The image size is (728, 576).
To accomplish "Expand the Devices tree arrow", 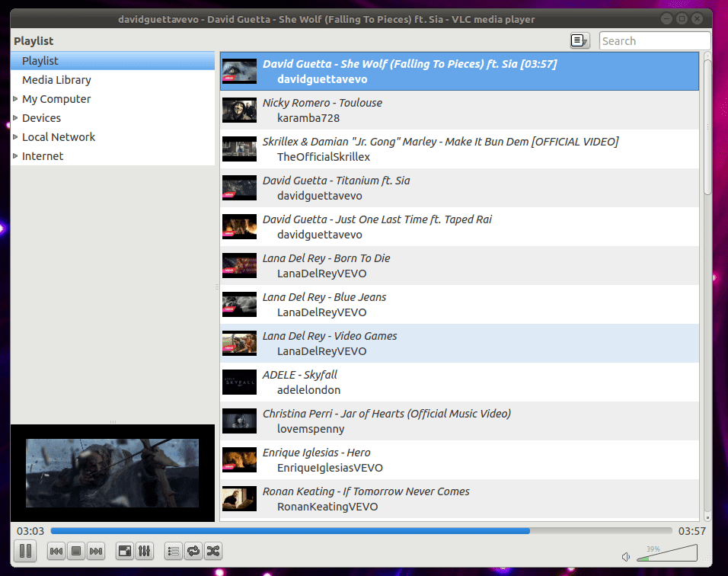I will (x=15, y=118).
